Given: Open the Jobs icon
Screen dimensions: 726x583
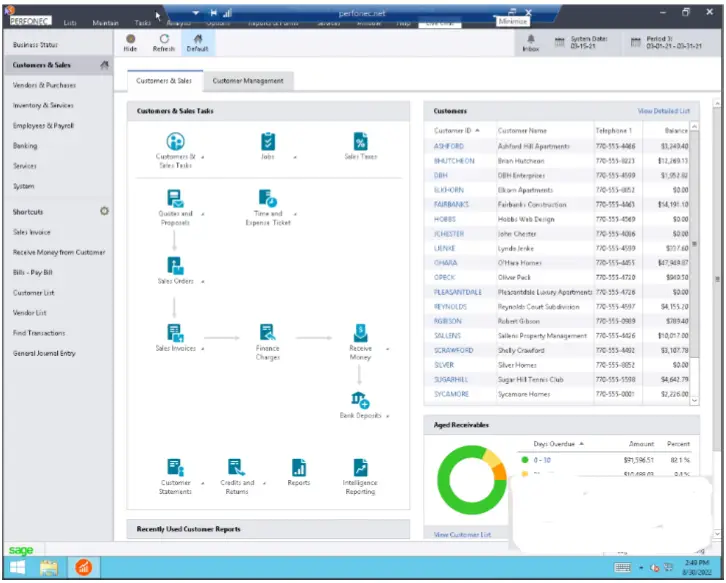Looking at the screenshot, I should click(268, 141).
